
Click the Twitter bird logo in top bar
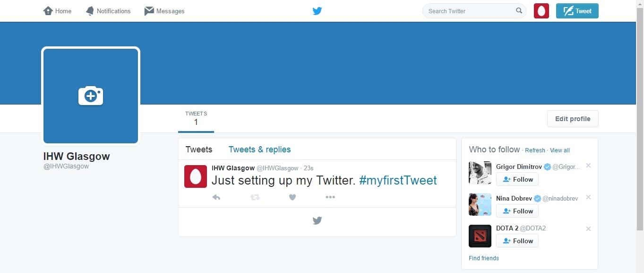coord(317,11)
